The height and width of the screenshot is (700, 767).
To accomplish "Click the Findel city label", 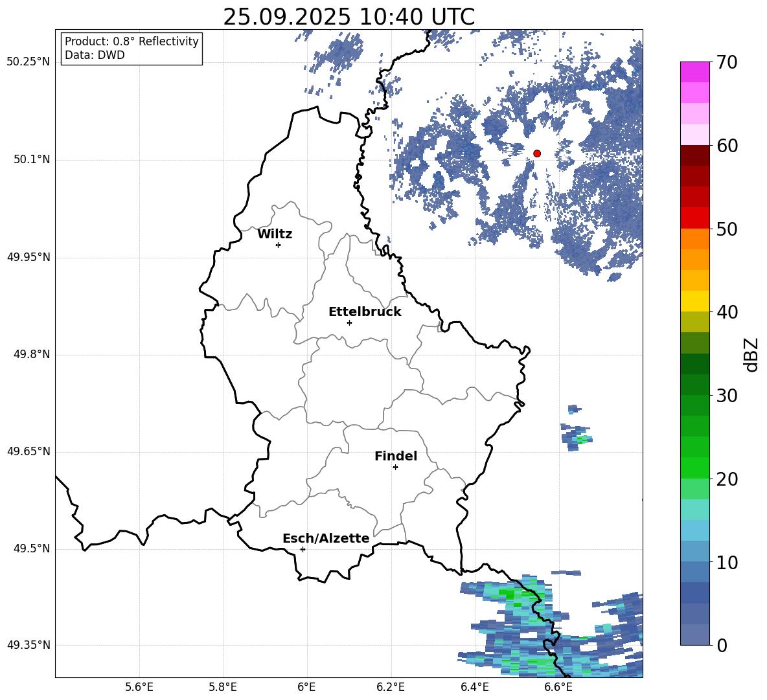I will coord(396,456).
